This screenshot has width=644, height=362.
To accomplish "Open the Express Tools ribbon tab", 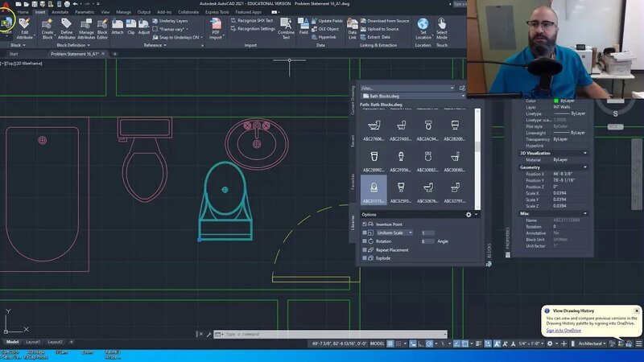I will point(217,12).
